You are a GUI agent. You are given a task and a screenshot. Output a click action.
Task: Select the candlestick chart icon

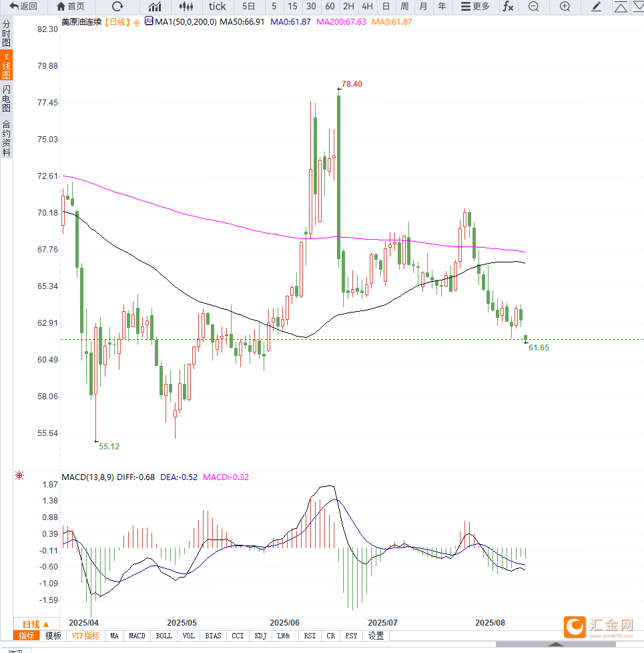186,6
